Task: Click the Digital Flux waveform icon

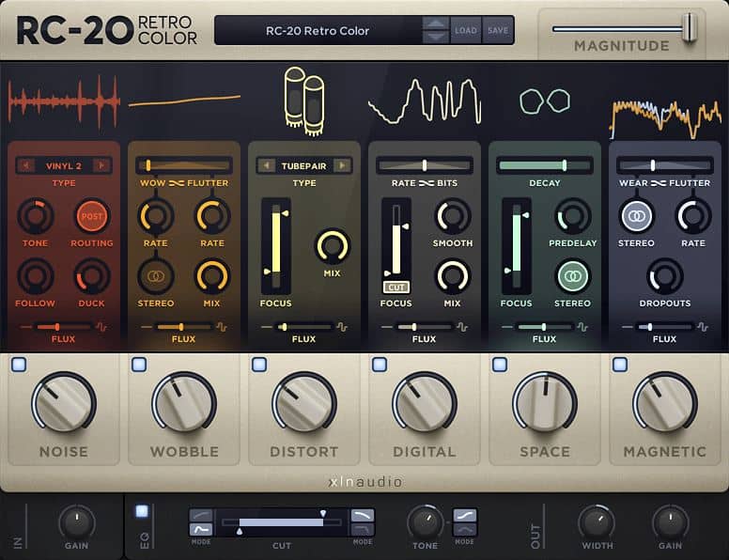Action: [462, 327]
